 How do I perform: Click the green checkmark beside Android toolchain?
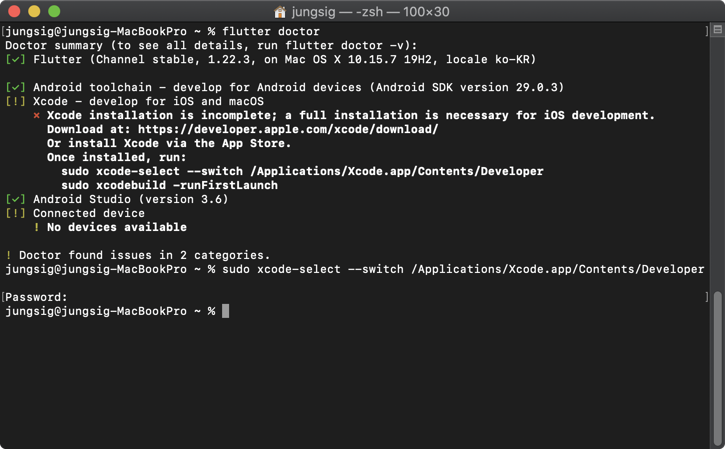point(15,87)
